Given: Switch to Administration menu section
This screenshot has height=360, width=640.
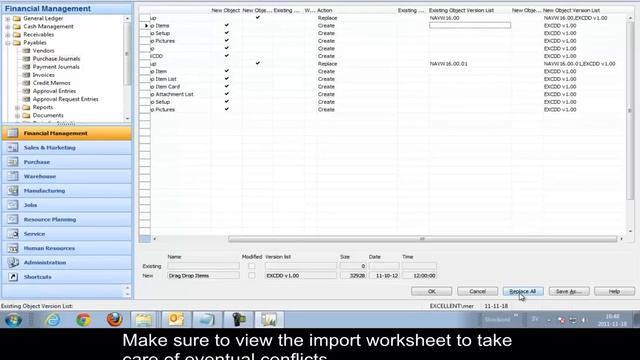Looking at the screenshot, I should tap(67, 262).
